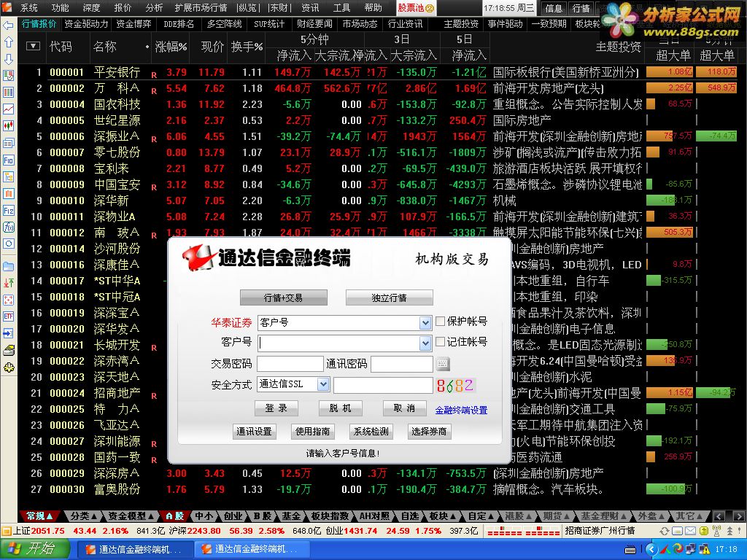Open the f(x) formula manager icon
Screen dimensions: 747x560
click(9, 227)
